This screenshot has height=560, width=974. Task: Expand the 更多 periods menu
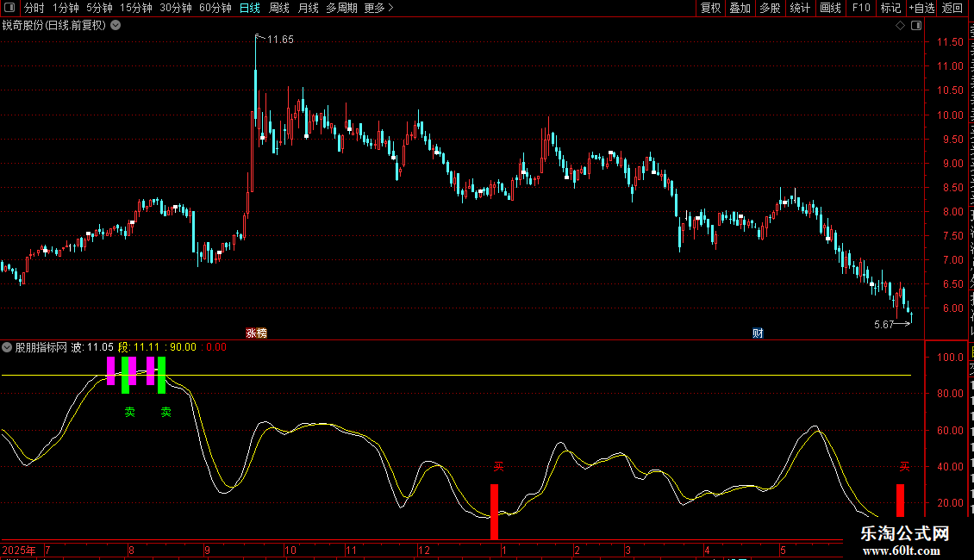(379, 8)
